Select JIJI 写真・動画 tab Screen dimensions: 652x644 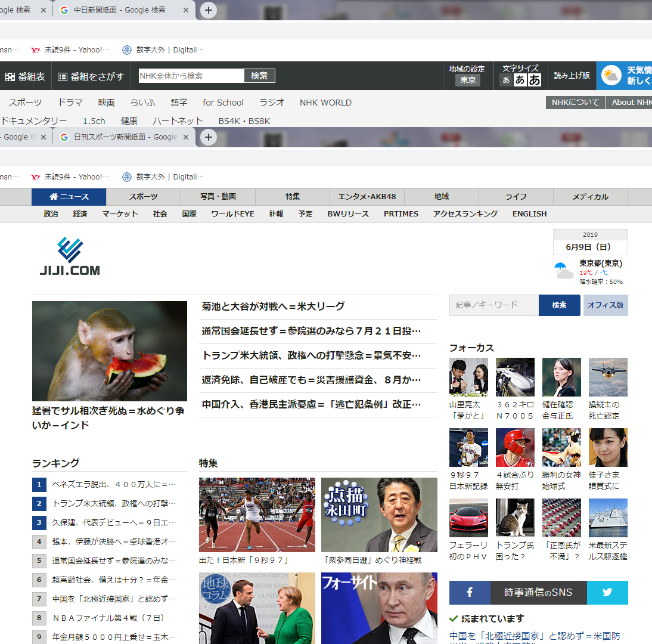click(218, 197)
